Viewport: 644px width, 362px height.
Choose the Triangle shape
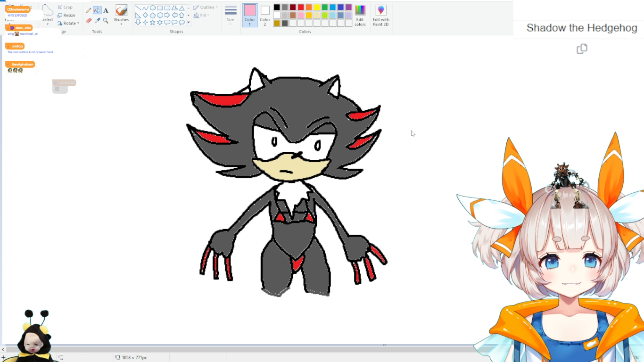182,8
